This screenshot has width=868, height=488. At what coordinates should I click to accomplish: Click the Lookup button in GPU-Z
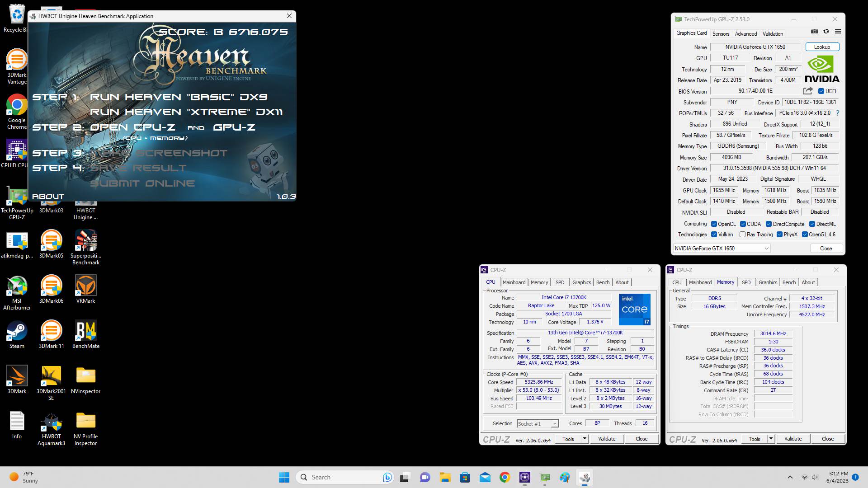pos(822,47)
